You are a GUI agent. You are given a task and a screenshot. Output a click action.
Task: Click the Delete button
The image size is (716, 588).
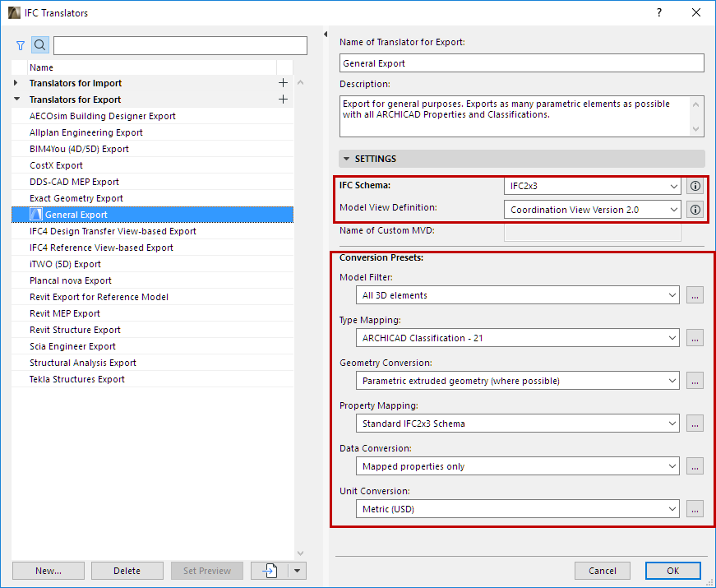(127, 571)
